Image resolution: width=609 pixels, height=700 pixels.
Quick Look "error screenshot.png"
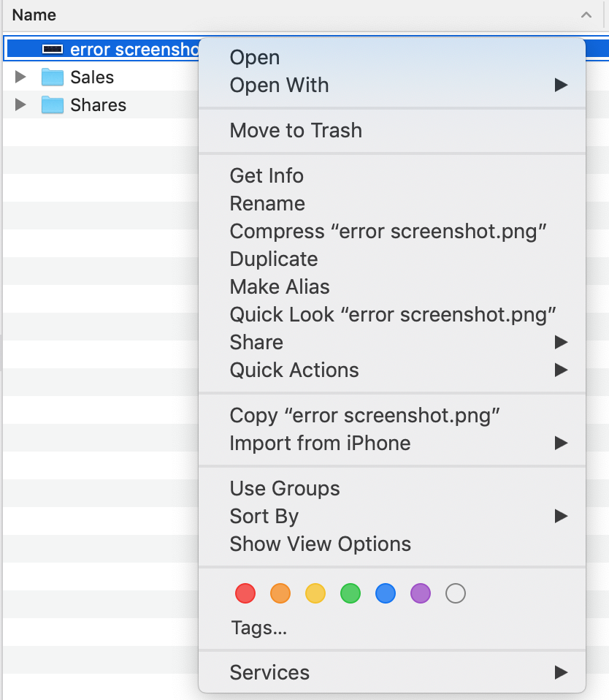(x=391, y=315)
